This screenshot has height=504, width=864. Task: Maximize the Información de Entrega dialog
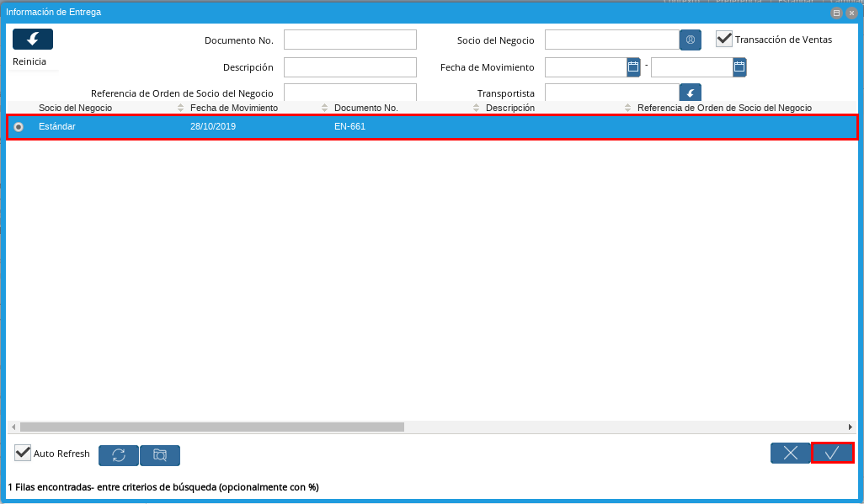pyautogui.click(x=836, y=13)
